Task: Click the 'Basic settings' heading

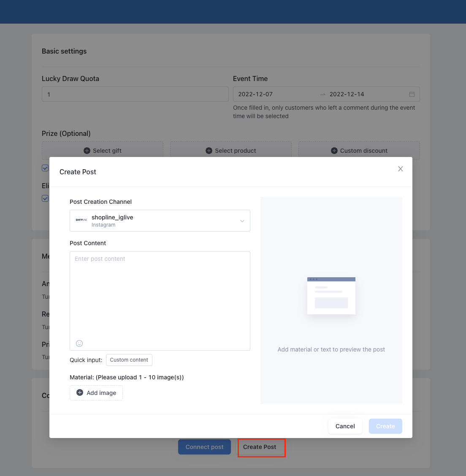Action: click(64, 51)
